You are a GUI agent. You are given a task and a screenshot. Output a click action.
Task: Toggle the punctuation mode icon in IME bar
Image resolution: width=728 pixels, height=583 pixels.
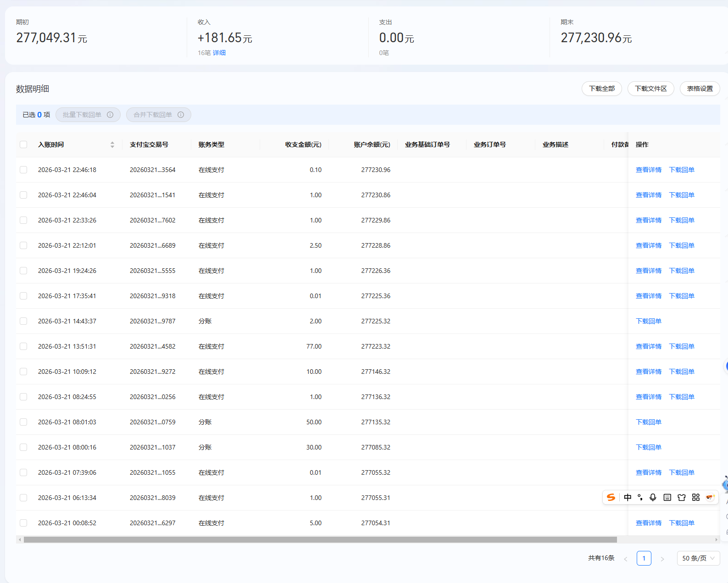coord(640,497)
